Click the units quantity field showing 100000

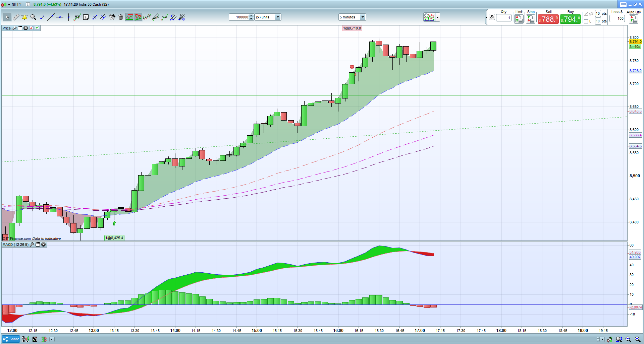coord(239,17)
